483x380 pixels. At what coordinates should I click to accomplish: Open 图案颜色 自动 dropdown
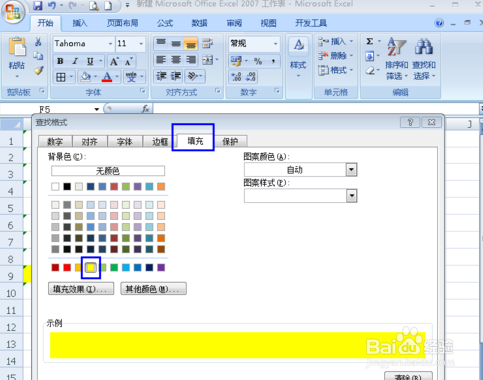click(351, 169)
